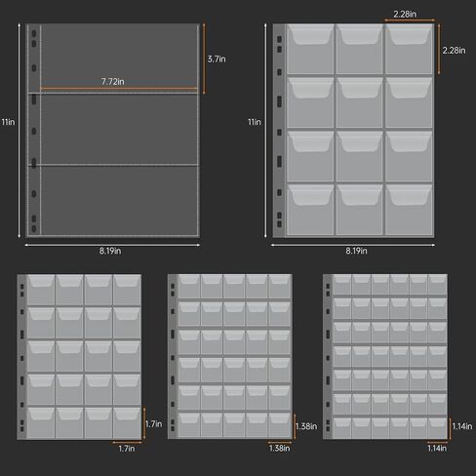
Task: Click the middle pocket of the 3-pocket page
Action: point(119,130)
